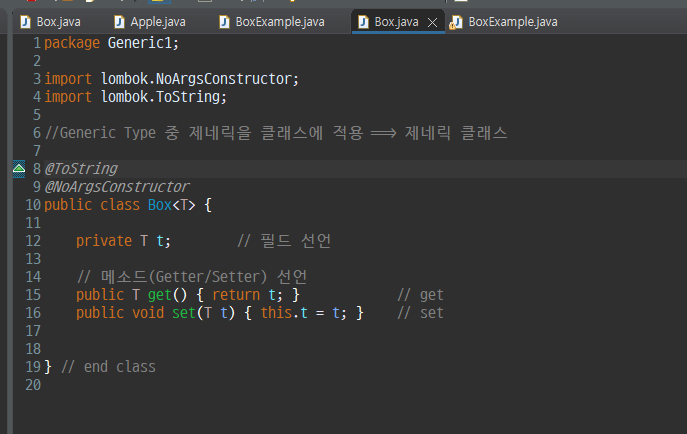Click the '// 메소드(Getter/Setter) 선언' comment
Image resolution: width=687 pixels, height=434 pixels.
192,276
